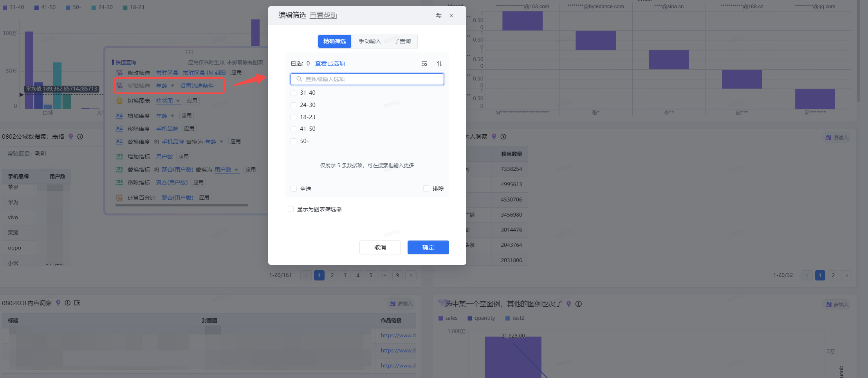Open 年龄 dropdown in 增加维度 row
Image resolution: width=868 pixels, height=378 pixels.
coord(165,116)
